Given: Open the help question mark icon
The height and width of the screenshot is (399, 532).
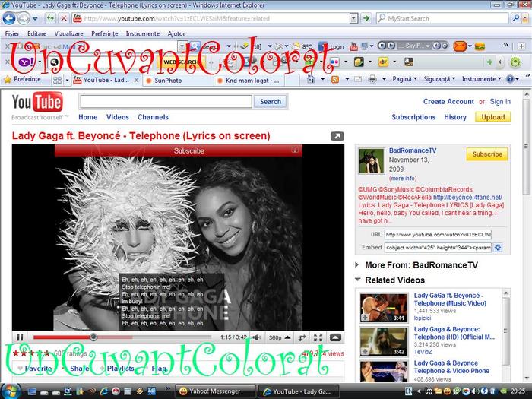Looking at the screenshot, I should tap(510, 79).
